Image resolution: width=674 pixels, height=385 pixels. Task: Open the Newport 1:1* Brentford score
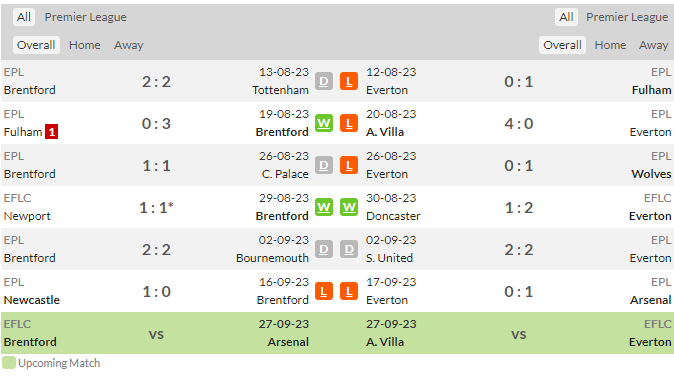tap(156, 208)
